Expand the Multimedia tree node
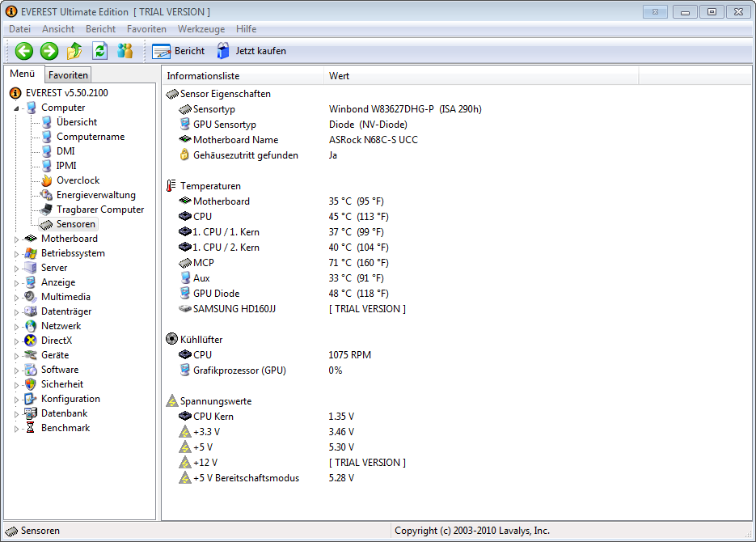Image resolution: width=756 pixels, height=542 pixels. point(16,298)
